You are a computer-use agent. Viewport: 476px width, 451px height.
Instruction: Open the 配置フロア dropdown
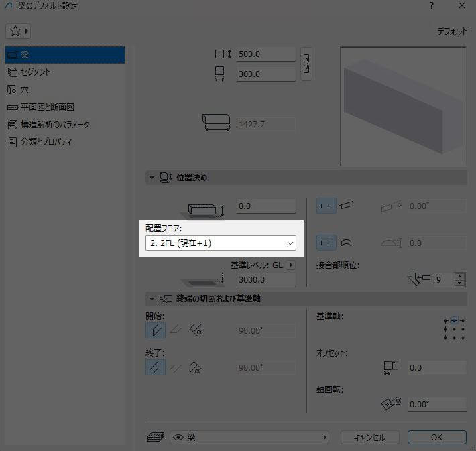[221, 243]
